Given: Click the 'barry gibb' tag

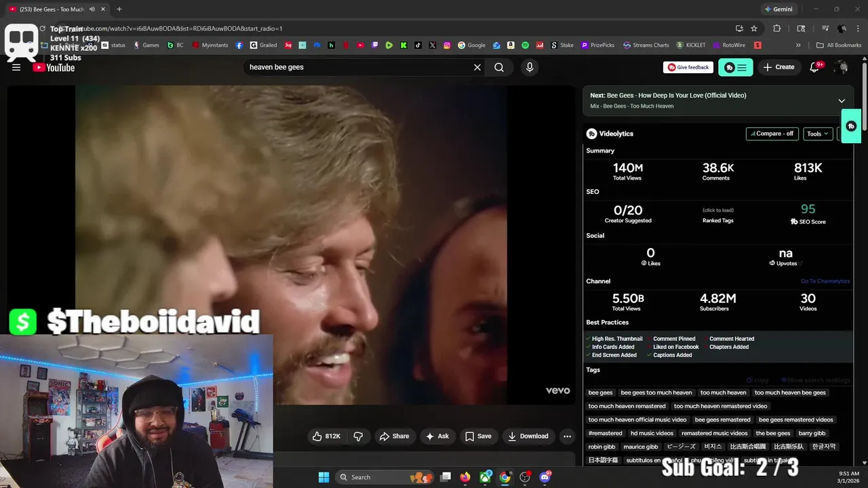Looking at the screenshot, I should pos(812,433).
